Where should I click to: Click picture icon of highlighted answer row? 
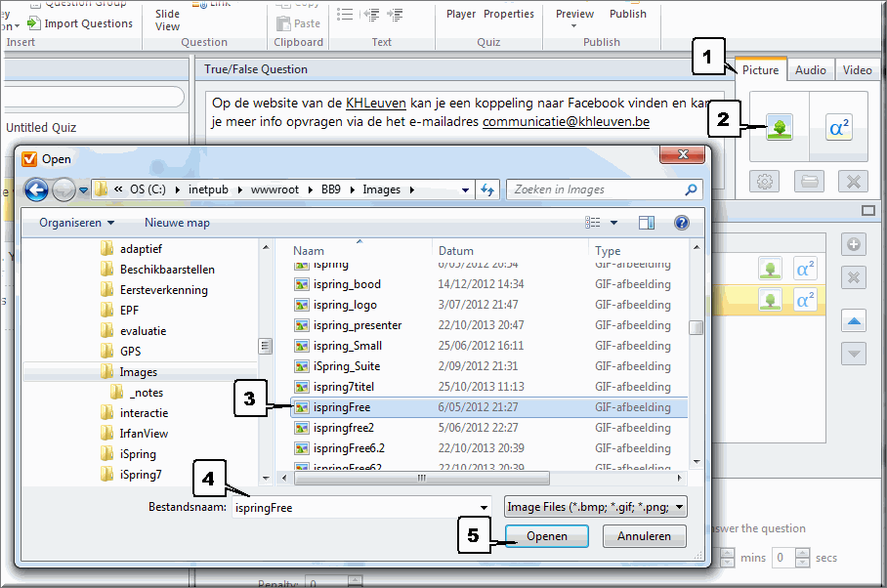tap(770, 300)
